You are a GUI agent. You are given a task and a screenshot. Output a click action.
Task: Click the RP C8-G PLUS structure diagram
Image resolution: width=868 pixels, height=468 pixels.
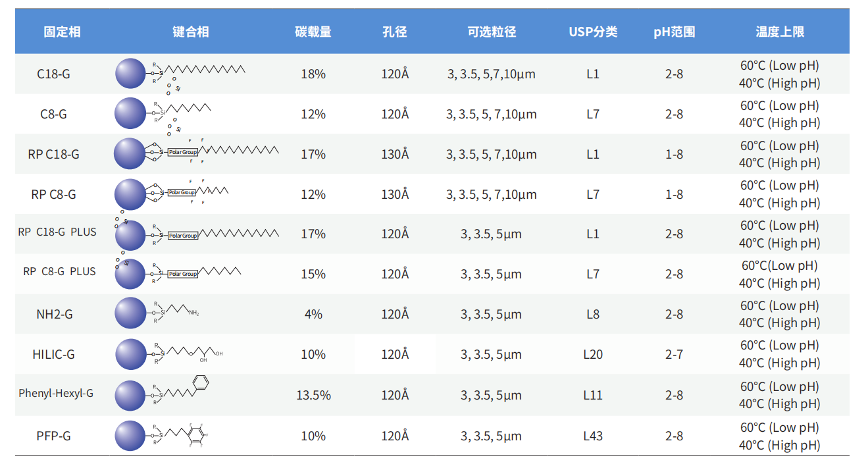(178, 273)
